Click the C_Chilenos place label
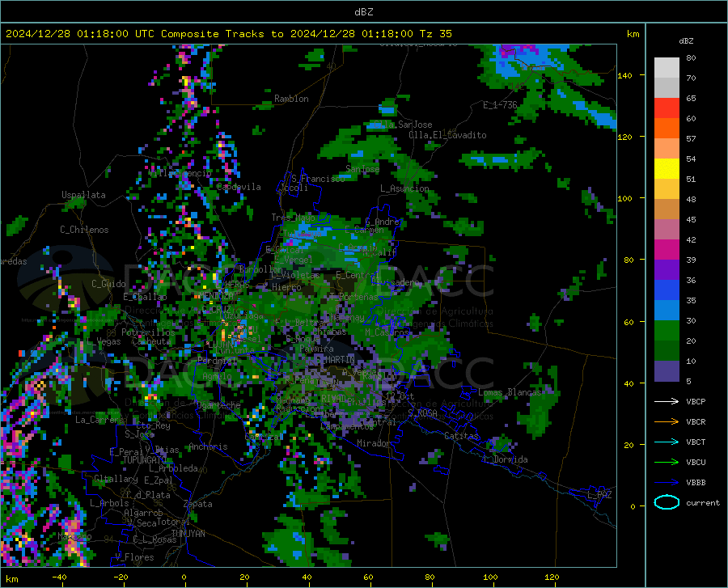 (x=84, y=230)
